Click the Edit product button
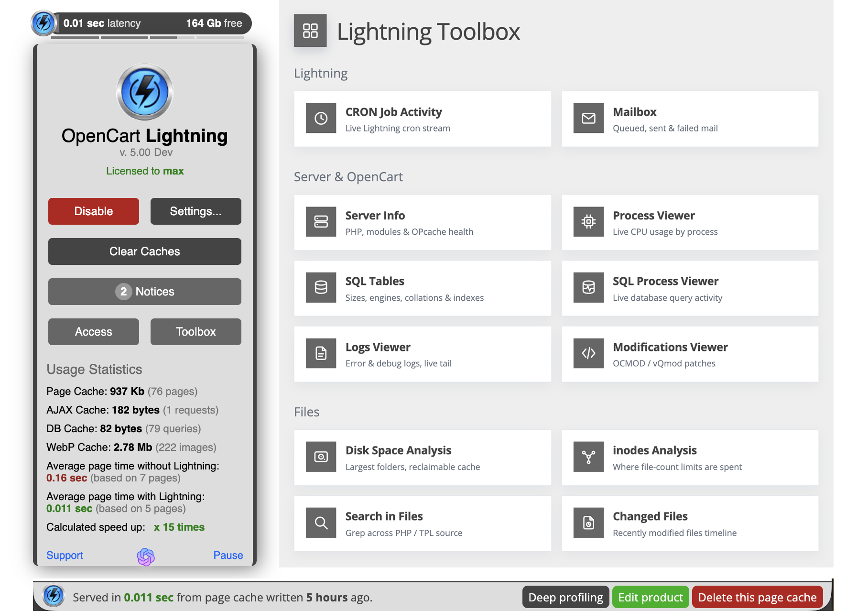The width and height of the screenshot is (868, 611). [651, 597]
